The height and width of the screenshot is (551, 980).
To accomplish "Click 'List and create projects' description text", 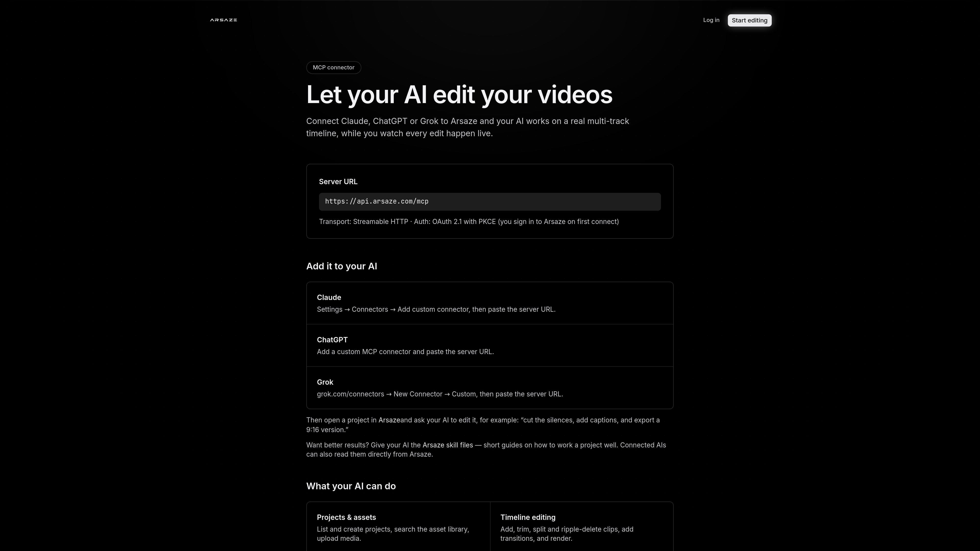I will [393, 534].
